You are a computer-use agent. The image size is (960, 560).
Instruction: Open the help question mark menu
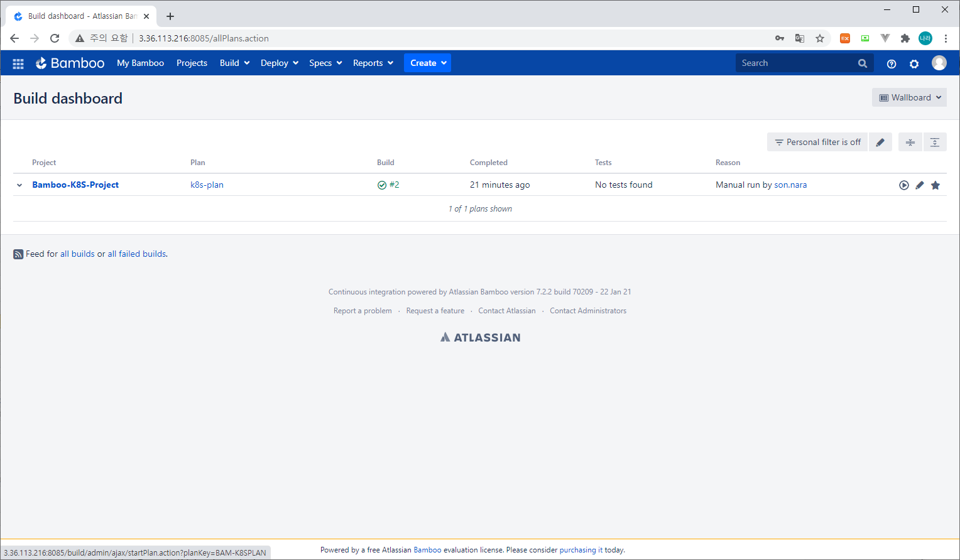pos(892,63)
